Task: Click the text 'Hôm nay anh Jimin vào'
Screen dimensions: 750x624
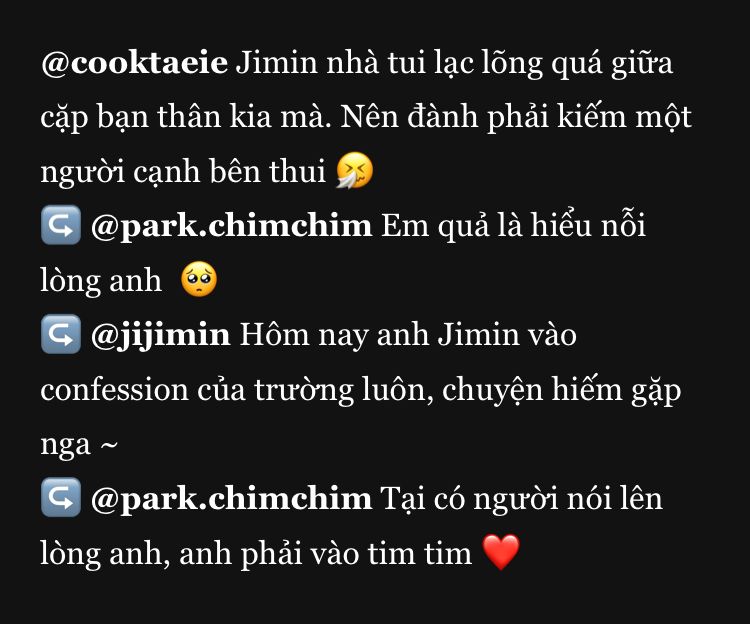Action: click(408, 335)
